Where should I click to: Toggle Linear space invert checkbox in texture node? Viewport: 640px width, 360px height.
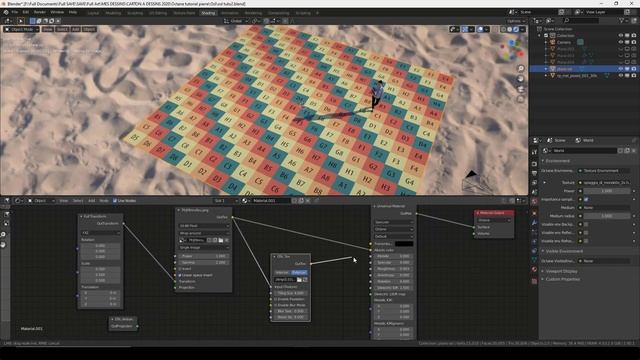[x=180, y=275]
